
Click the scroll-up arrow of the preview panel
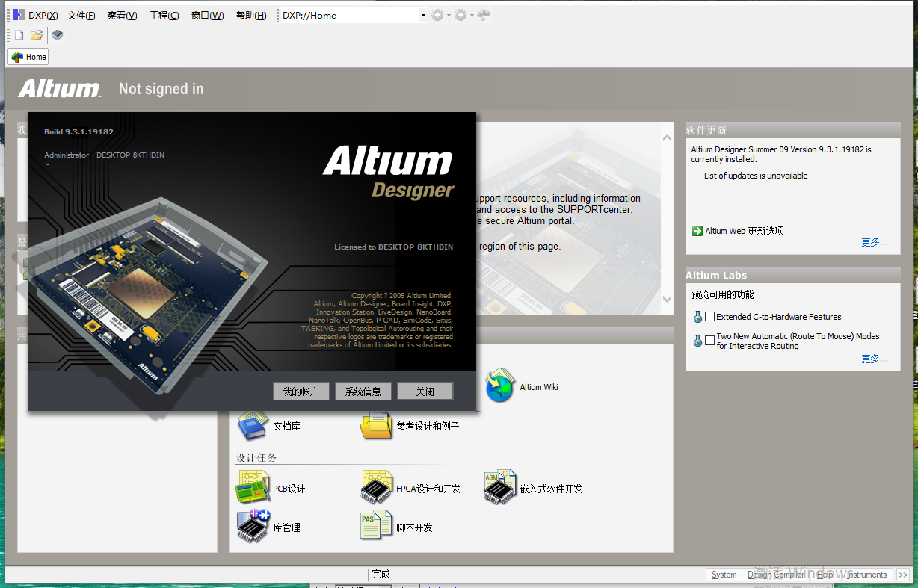[665, 137]
